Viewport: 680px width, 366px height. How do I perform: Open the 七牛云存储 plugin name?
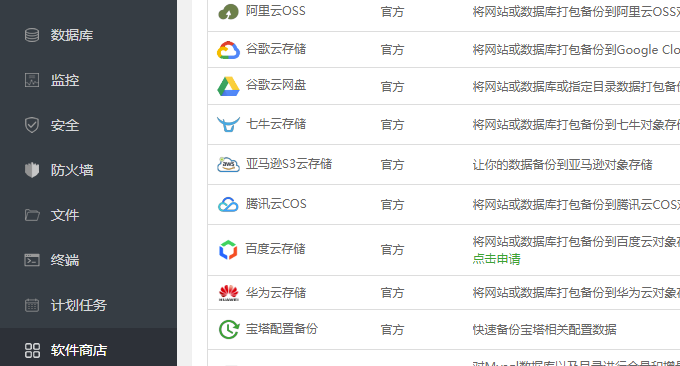click(x=276, y=124)
